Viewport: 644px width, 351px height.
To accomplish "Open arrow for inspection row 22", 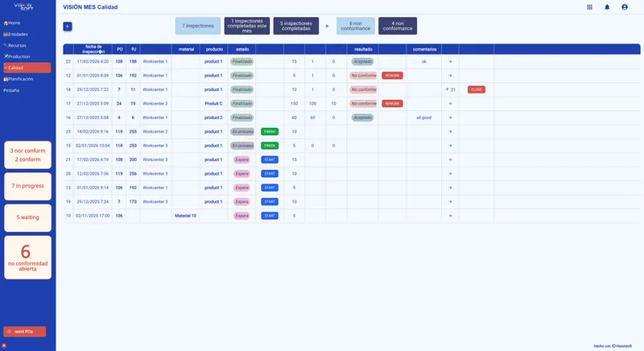I will tap(450, 61).
